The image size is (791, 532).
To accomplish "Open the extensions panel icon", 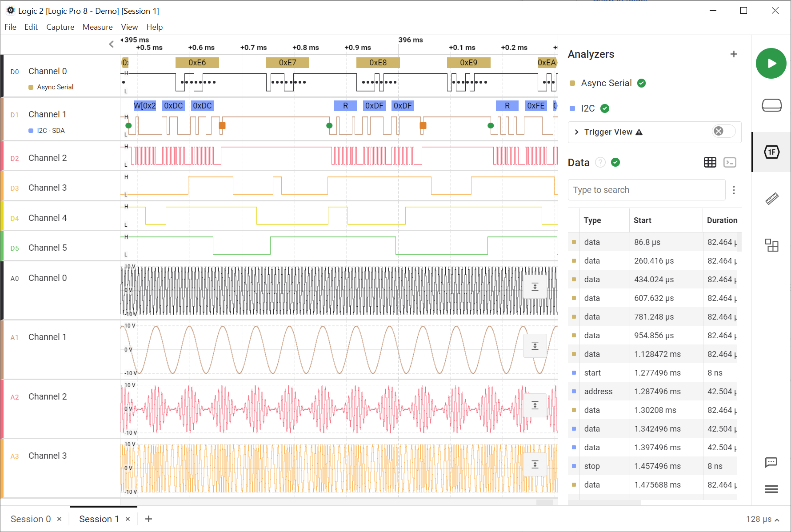I will (771, 245).
